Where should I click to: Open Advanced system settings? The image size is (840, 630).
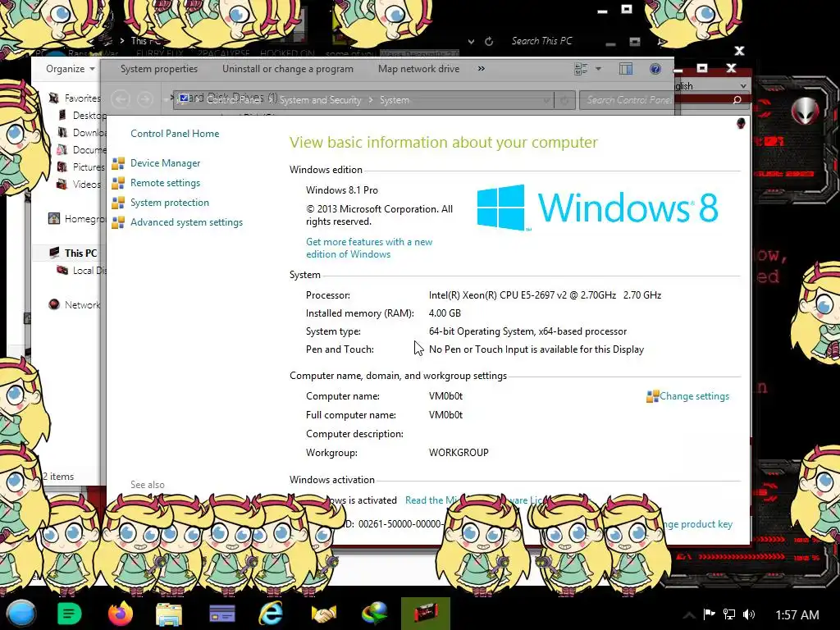(x=186, y=222)
